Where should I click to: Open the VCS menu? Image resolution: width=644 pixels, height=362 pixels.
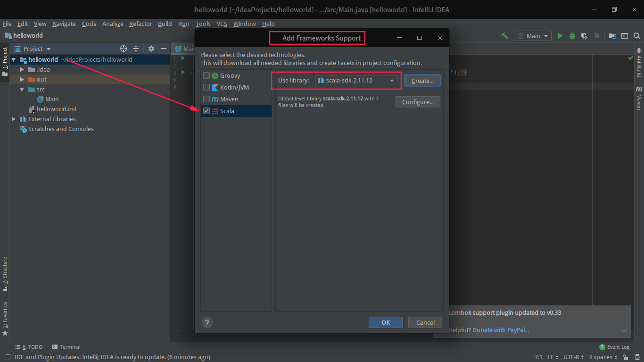pos(222,24)
